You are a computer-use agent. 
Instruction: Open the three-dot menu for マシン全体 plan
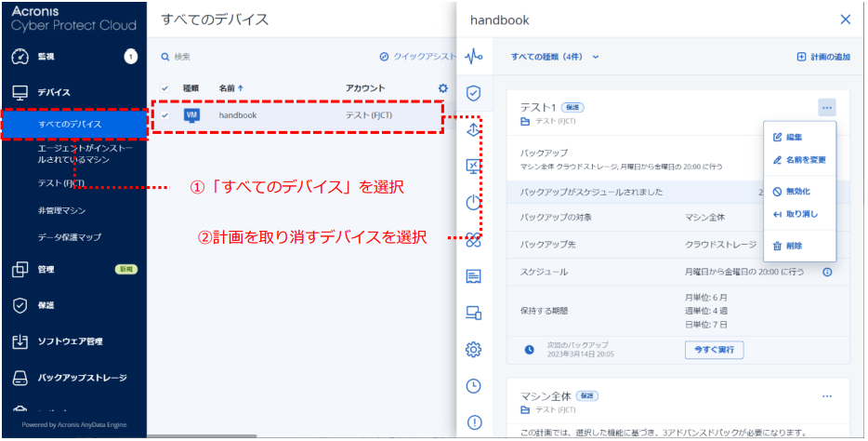(827, 396)
